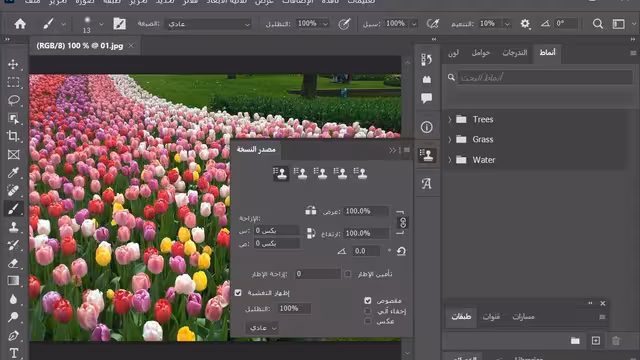Select the Pen tool
The image size is (640, 360).
coord(13,335)
